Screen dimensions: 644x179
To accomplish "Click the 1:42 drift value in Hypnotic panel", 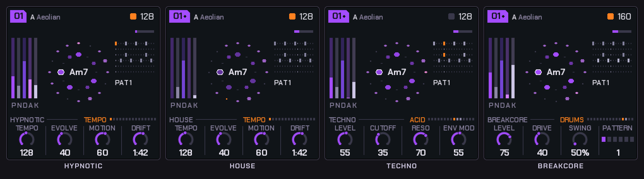I will [140, 153].
